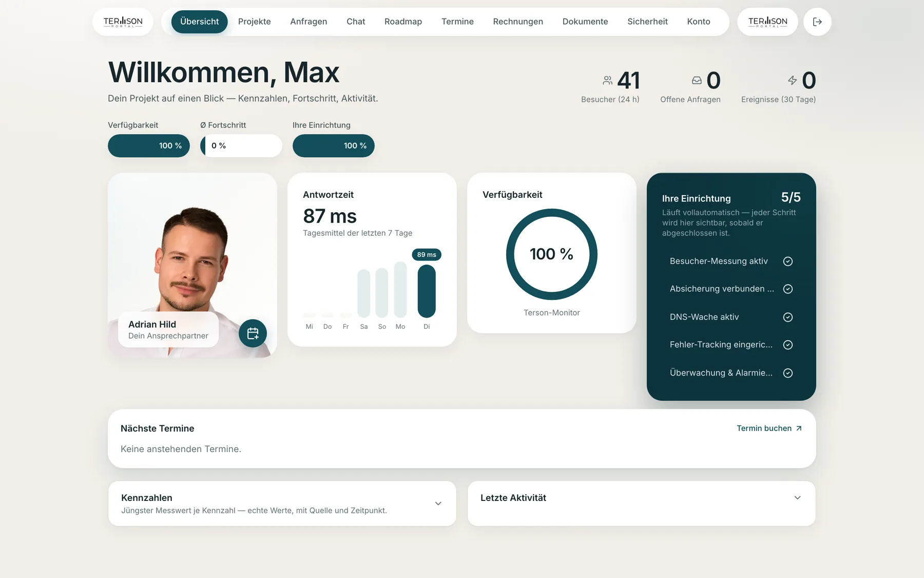Click the Letzte Aktivität heading

point(513,498)
